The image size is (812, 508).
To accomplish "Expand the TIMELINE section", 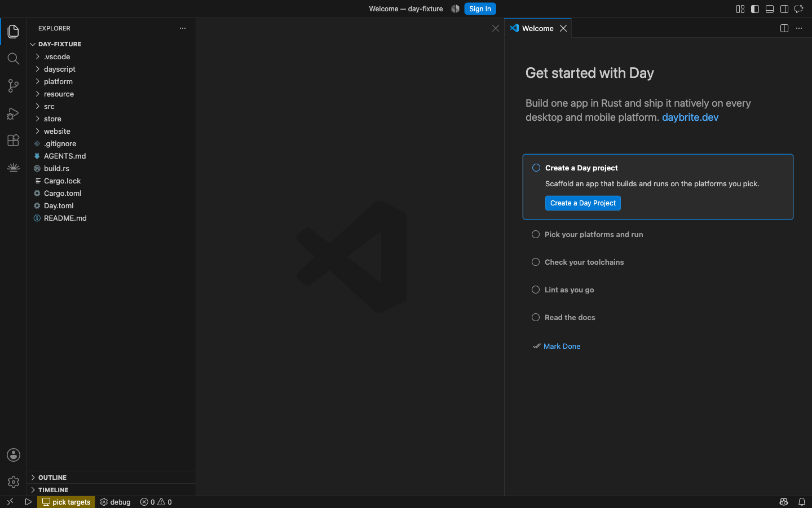I will [x=111, y=490].
